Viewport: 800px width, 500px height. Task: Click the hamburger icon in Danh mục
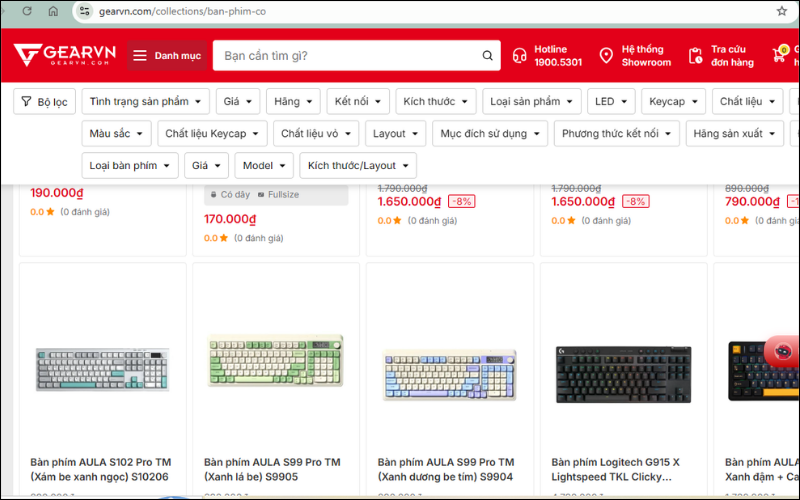tap(140, 56)
